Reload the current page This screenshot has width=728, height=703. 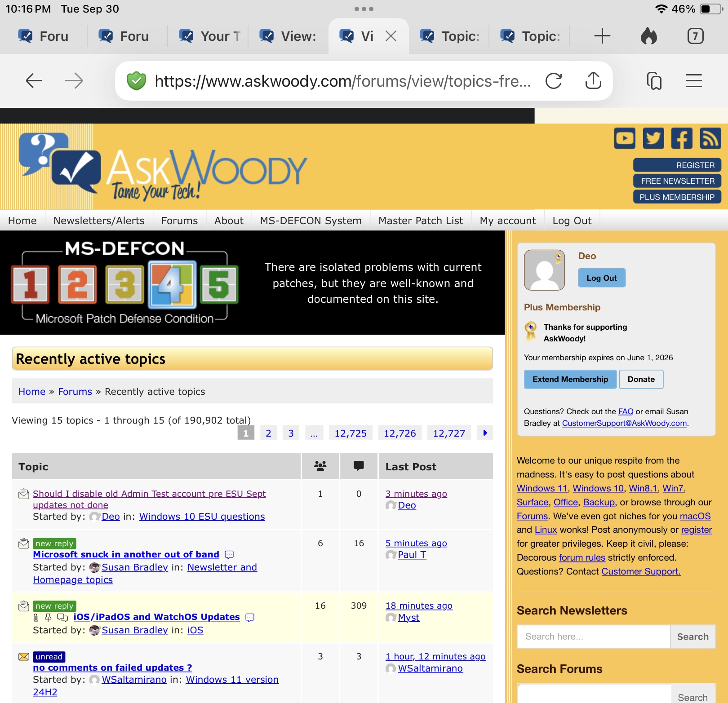click(554, 81)
